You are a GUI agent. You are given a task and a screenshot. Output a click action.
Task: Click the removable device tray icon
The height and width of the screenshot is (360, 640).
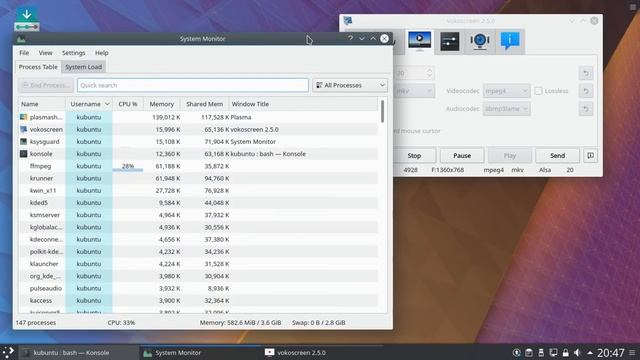(x=541, y=353)
